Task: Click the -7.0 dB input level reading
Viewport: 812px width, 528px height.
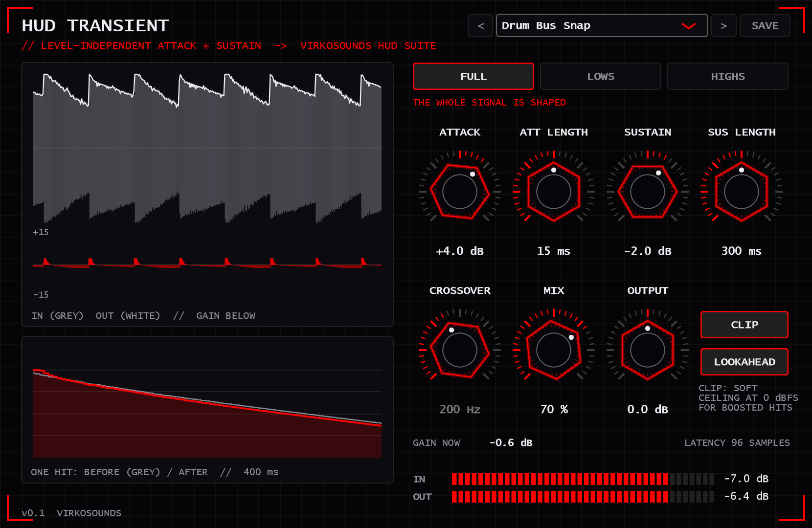Action: tap(746, 479)
